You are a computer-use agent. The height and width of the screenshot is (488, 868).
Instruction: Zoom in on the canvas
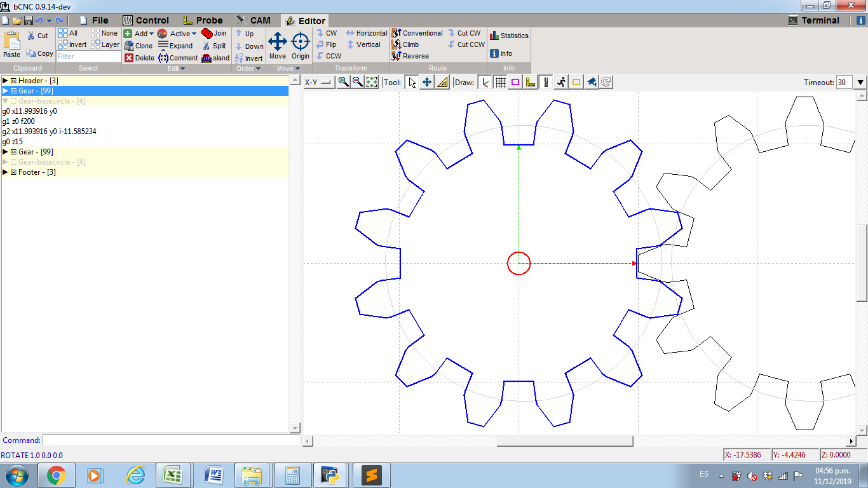tap(343, 82)
